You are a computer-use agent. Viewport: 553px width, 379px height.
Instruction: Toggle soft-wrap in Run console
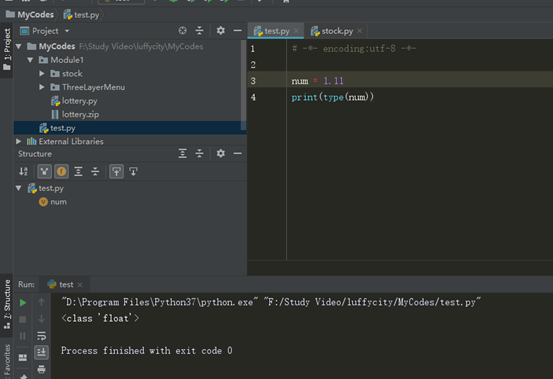click(41, 336)
